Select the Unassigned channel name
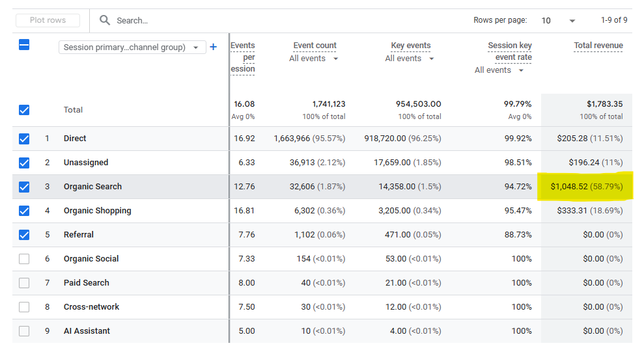This screenshot has height=350, width=644. [86, 163]
